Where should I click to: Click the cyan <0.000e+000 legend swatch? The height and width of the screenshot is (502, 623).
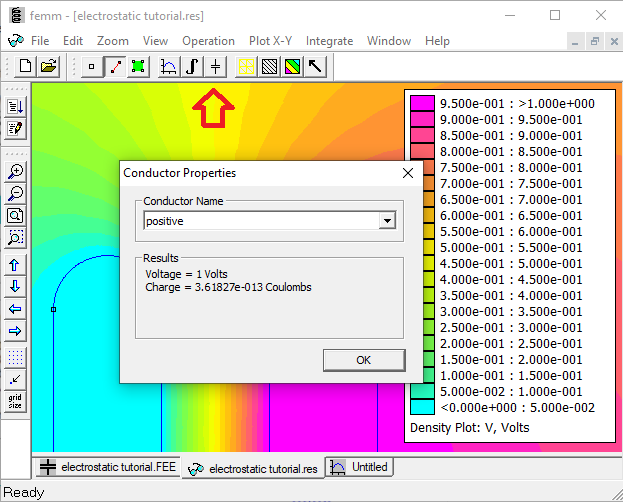tap(422, 407)
